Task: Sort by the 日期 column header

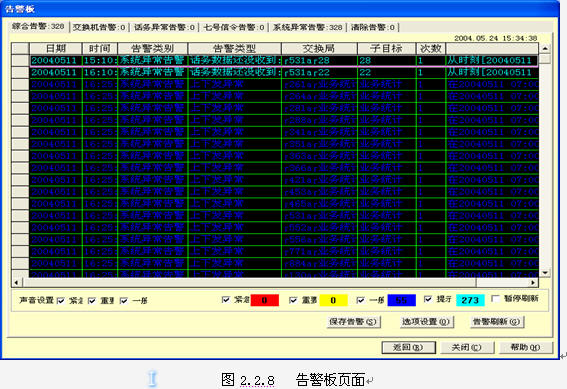Action: click(56, 48)
